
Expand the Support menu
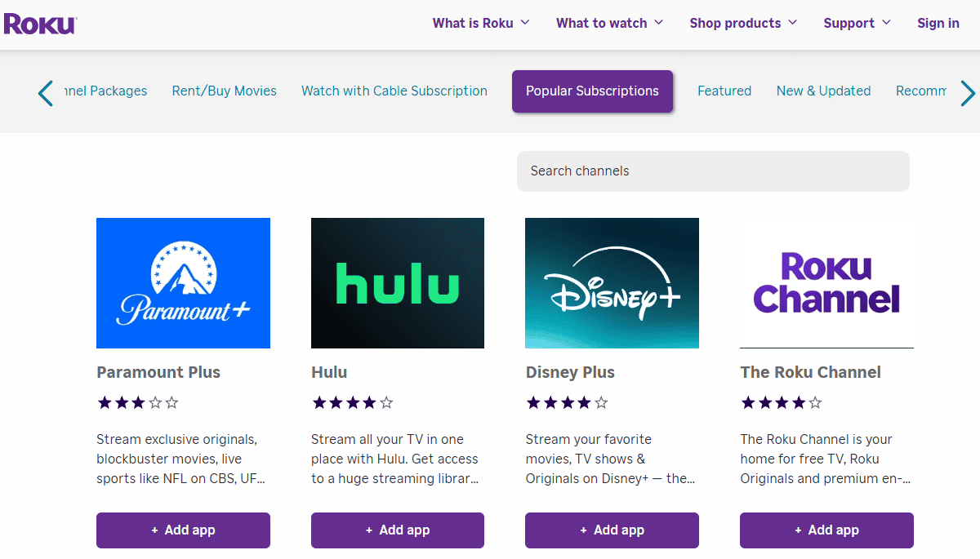(857, 23)
